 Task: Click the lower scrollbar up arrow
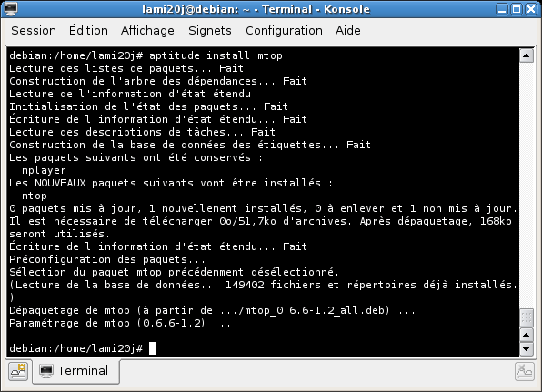[527, 335]
